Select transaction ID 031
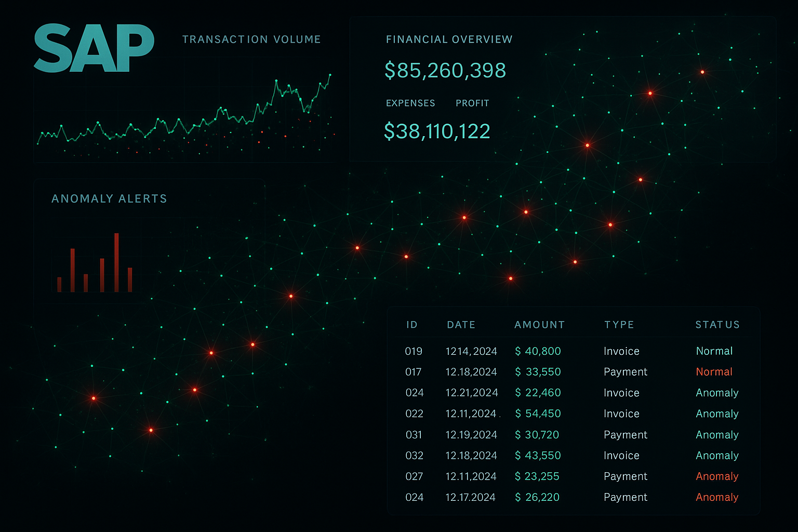 click(414, 435)
